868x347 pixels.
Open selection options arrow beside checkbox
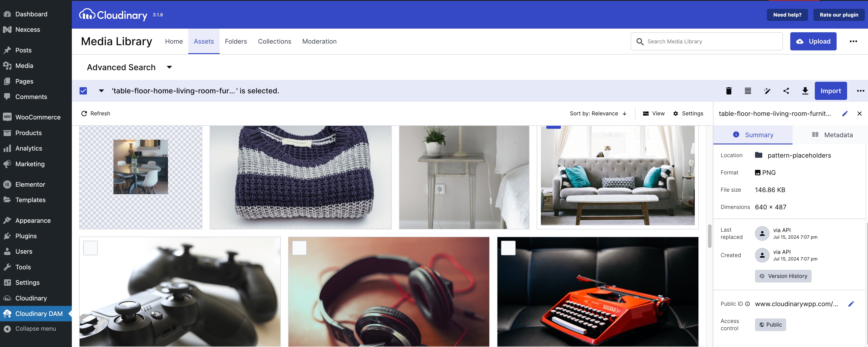click(x=101, y=91)
